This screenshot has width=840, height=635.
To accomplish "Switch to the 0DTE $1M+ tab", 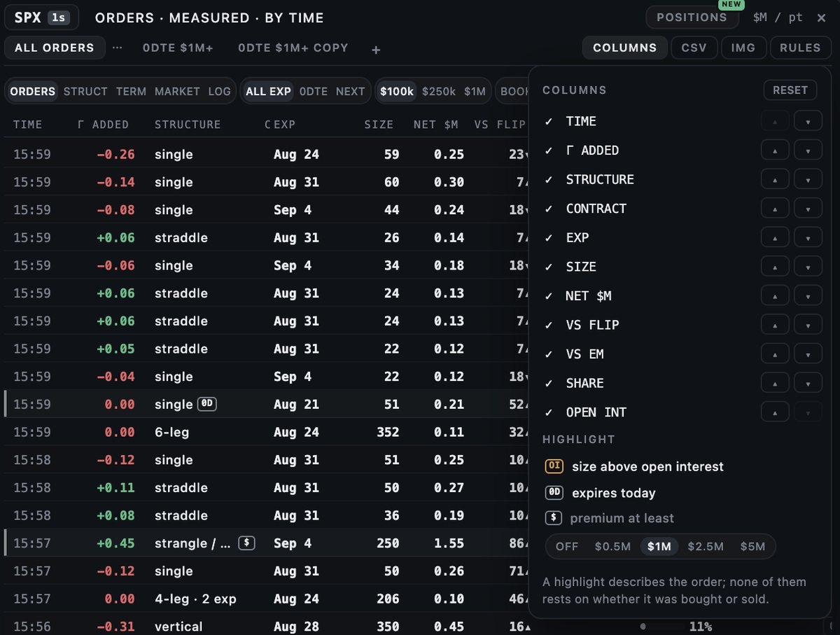I will click(x=178, y=48).
